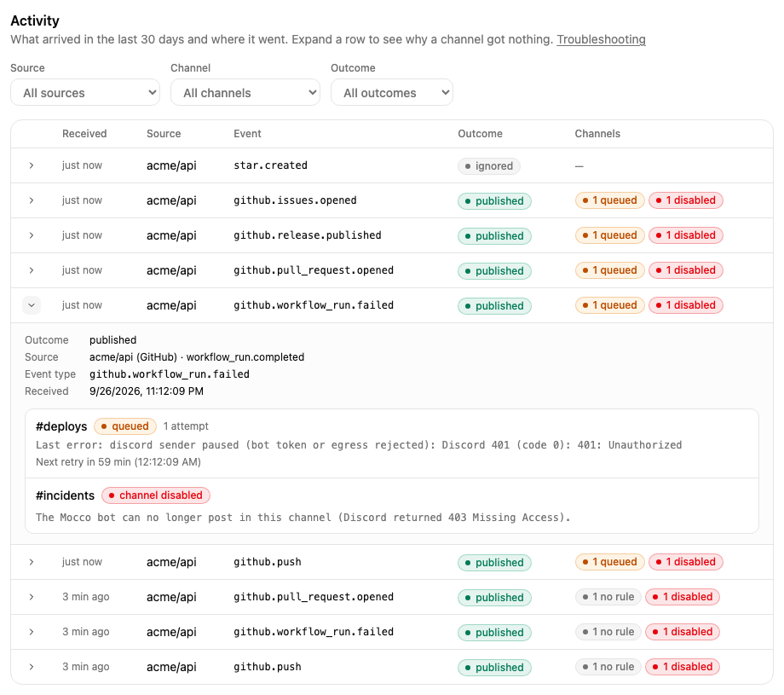Click the Event column header
This screenshot has width=784, height=695.
point(247,134)
